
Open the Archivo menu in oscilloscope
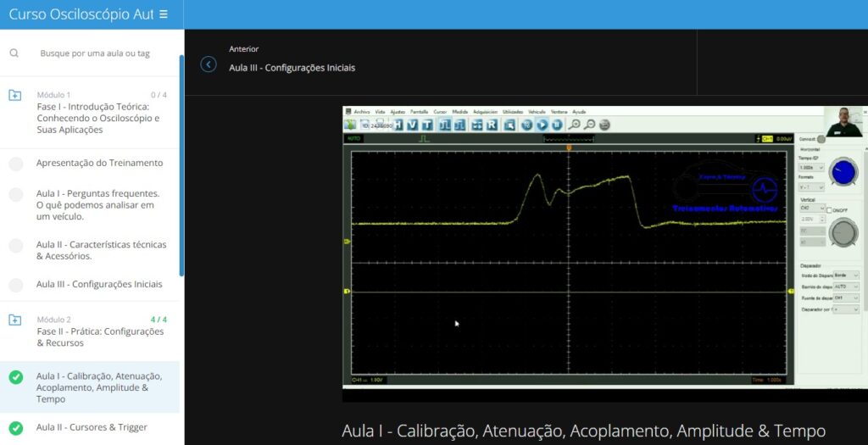click(362, 112)
